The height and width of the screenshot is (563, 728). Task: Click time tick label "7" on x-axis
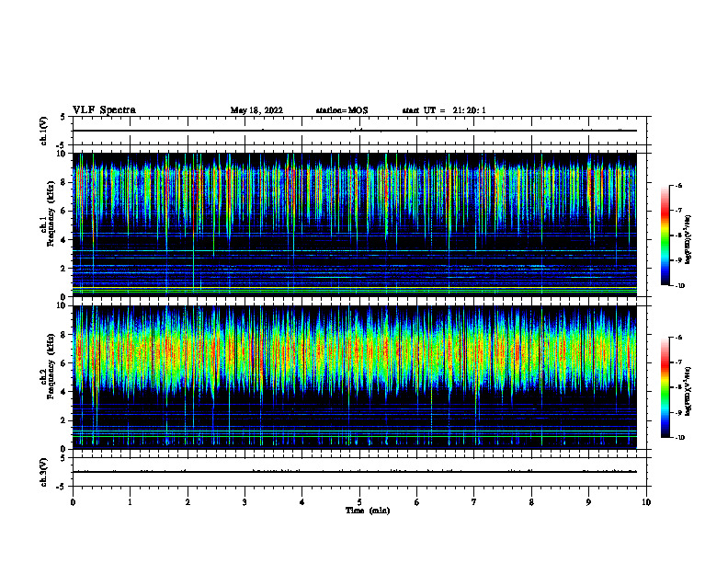pos(474,502)
